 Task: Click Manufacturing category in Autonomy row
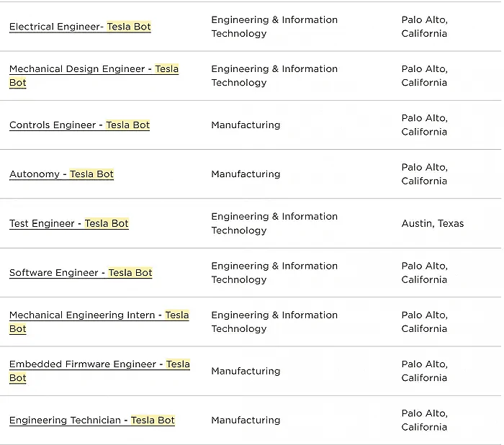(246, 174)
